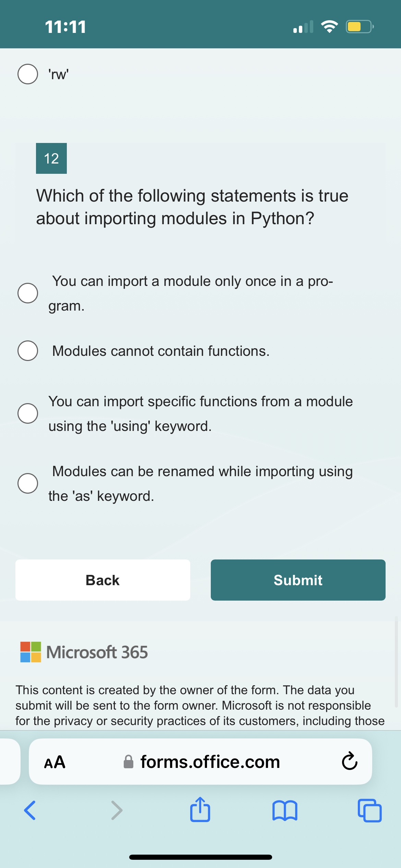Select 'Modules cannot contain functions' option
This screenshot has width=401, height=868.
pyautogui.click(x=28, y=350)
